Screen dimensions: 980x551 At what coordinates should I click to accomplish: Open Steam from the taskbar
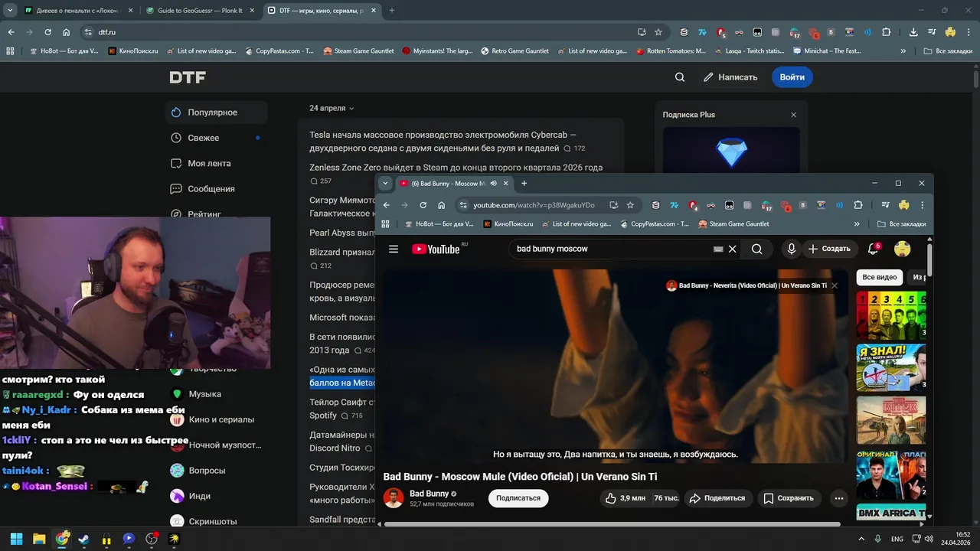pyautogui.click(x=84, y=539)
